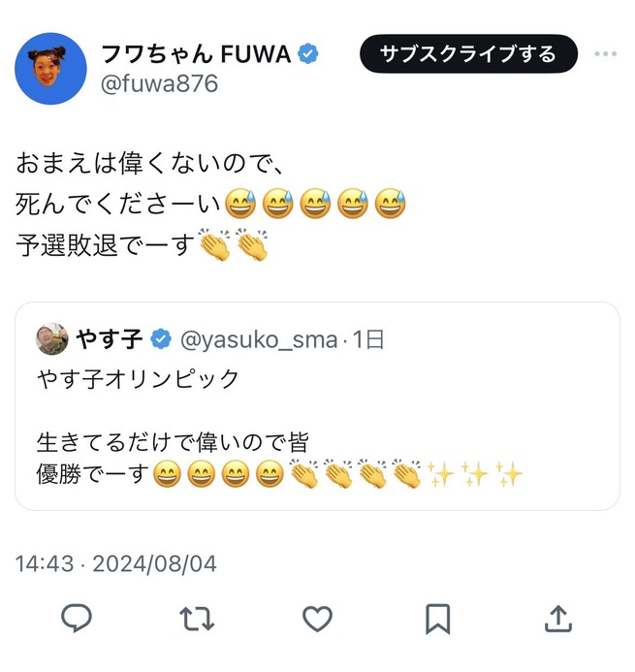Open the three-dot more menu
The image size is (635, 672).
pos(606,53)
